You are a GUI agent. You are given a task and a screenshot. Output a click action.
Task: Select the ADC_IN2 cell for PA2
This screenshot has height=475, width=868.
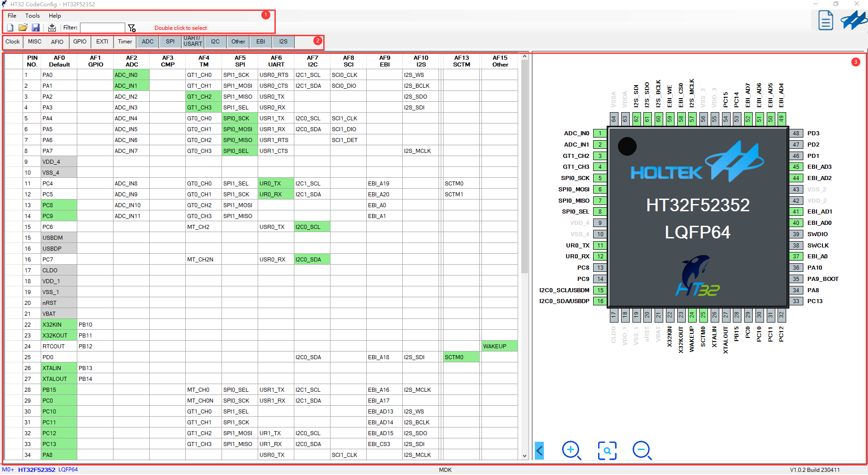pyautogui.click(x=131, y=97)
